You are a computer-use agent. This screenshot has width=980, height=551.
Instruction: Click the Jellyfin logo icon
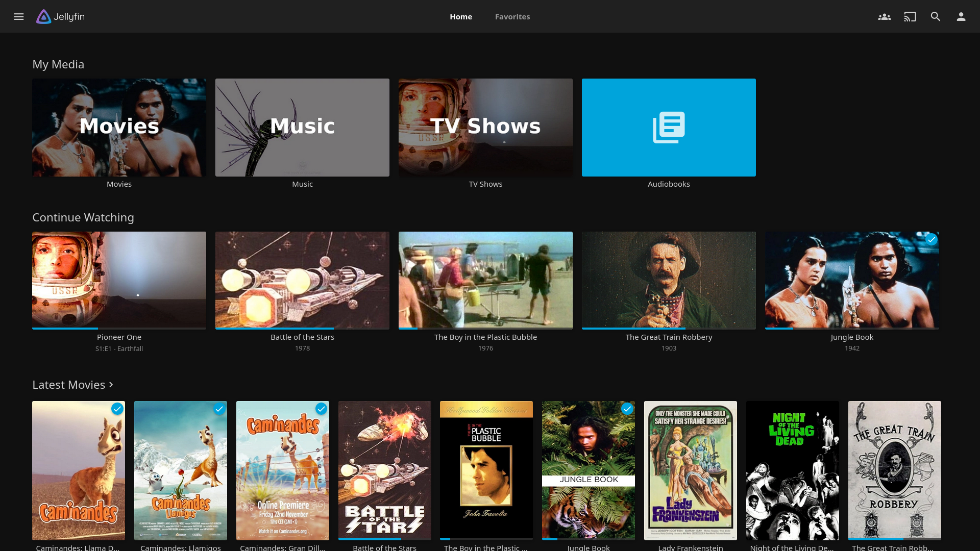pos(43,16)
